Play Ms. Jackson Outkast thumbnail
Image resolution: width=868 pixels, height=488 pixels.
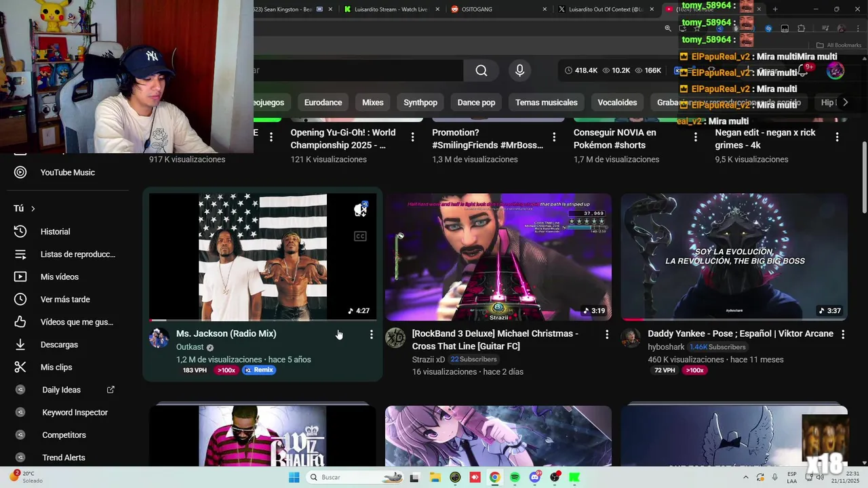pos(262,257)
